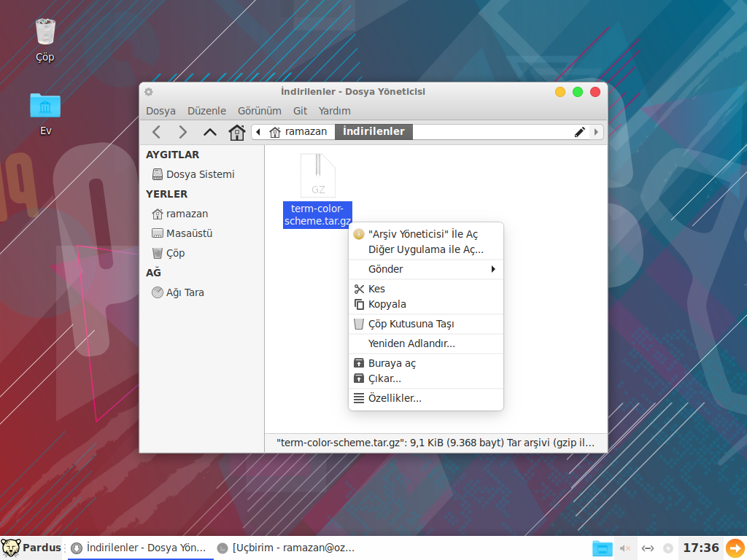The width and height of the screenshot is (747, 560).
Task: Click the ramazan path bar button
Action: click(x=298, y=132)
